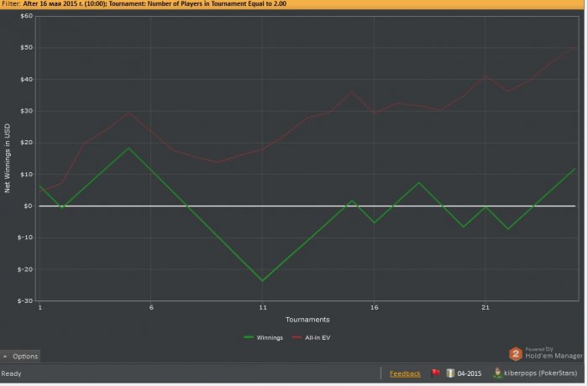Viewport: 588px width, 386px height.
Task: Click the player avatar icon for kiberpops
Action: click(x=497, y=373)
